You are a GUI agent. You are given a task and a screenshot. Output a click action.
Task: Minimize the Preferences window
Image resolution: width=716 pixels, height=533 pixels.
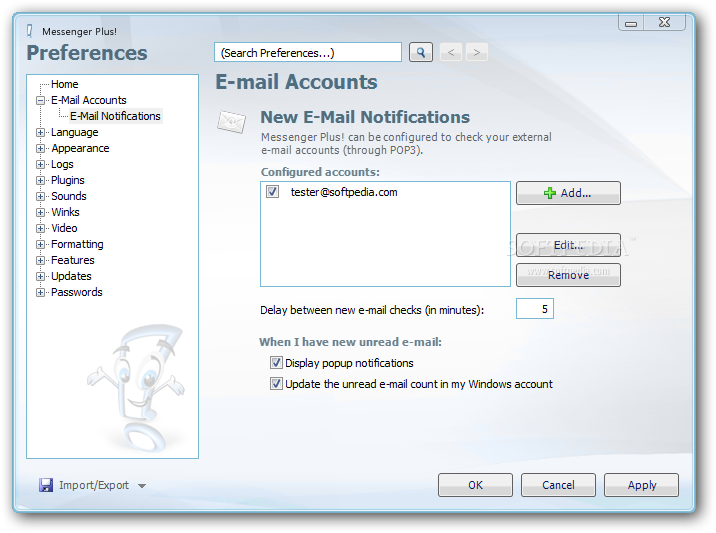coord(631,22)
